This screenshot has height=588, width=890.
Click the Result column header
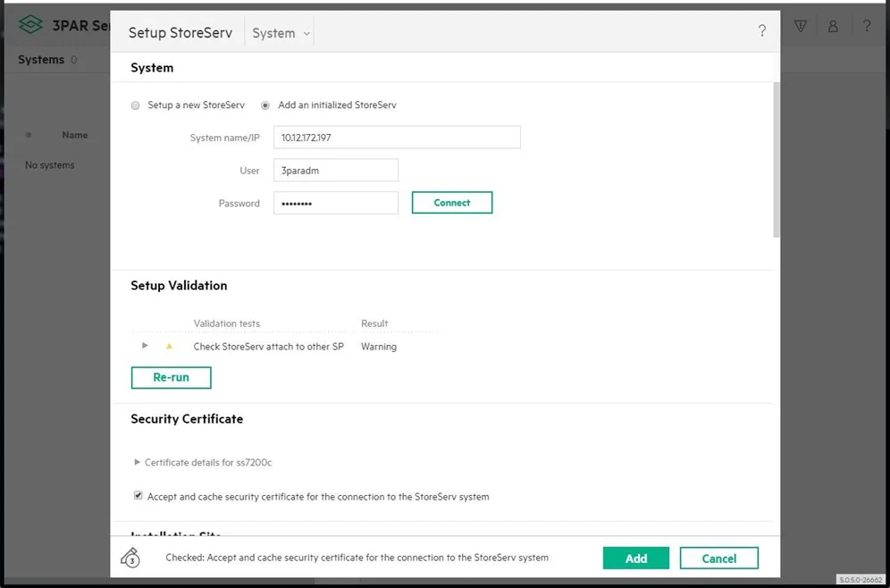tap(374, 323)
